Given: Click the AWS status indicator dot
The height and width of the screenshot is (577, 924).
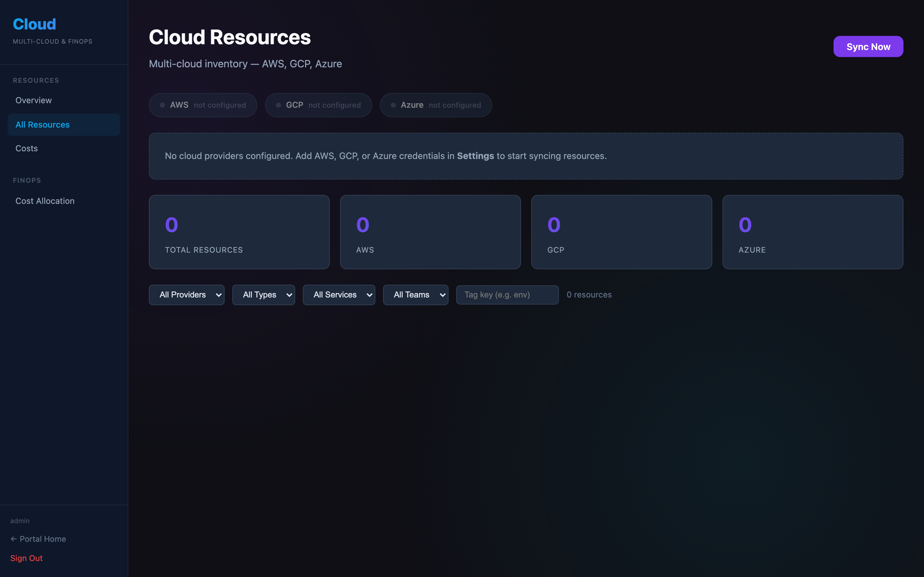Looking at the screenshot, I should (162, 105).
